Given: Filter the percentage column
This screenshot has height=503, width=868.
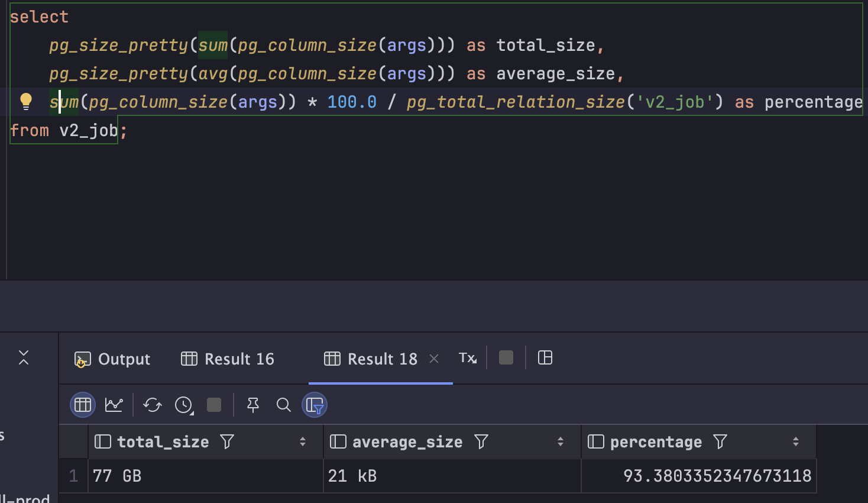Looking at the screenshot, I should (x=720, y=441).
